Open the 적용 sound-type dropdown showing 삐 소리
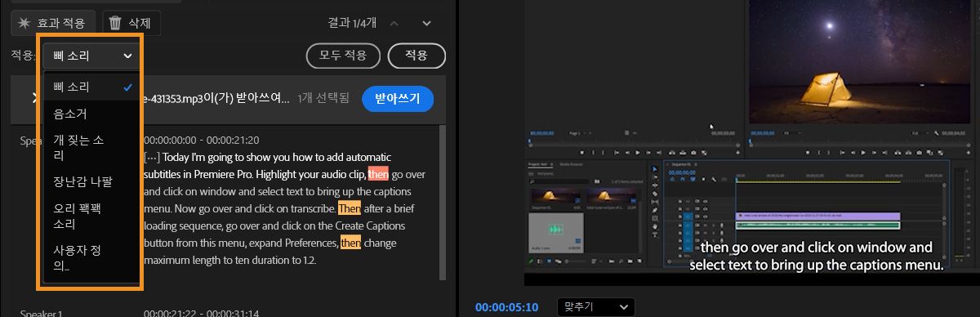980x317 pixels. coord(91,56)
